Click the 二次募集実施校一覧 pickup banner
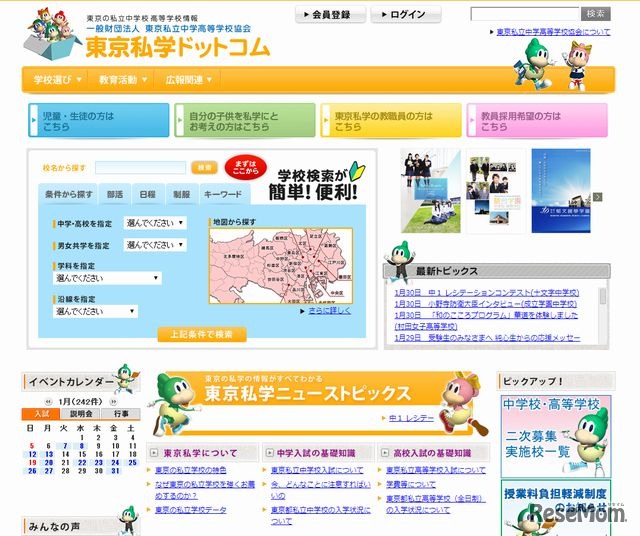The image size is (640, 536). [x=556, y=436]
